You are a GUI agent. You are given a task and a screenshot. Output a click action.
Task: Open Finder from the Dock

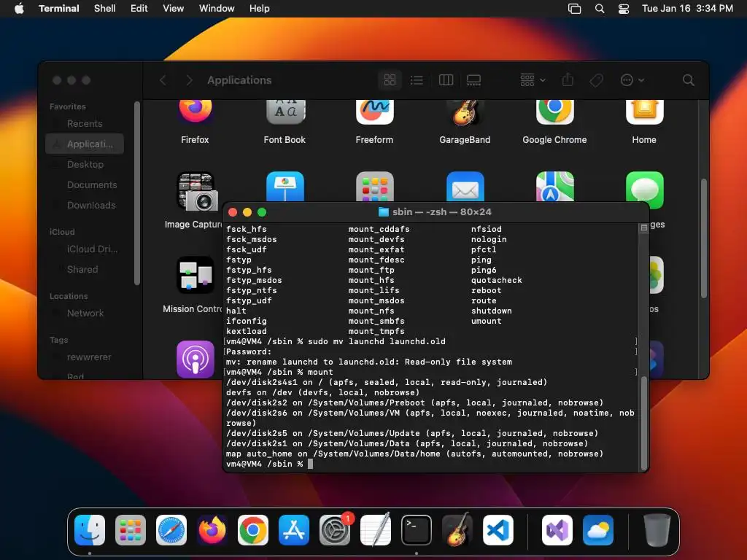tap(90, 530)
